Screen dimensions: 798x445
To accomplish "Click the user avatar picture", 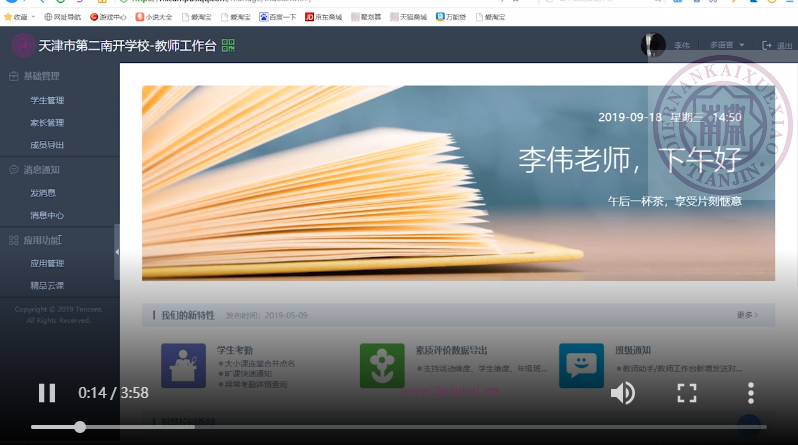I will pyautogui.click(x=653, y=45).
